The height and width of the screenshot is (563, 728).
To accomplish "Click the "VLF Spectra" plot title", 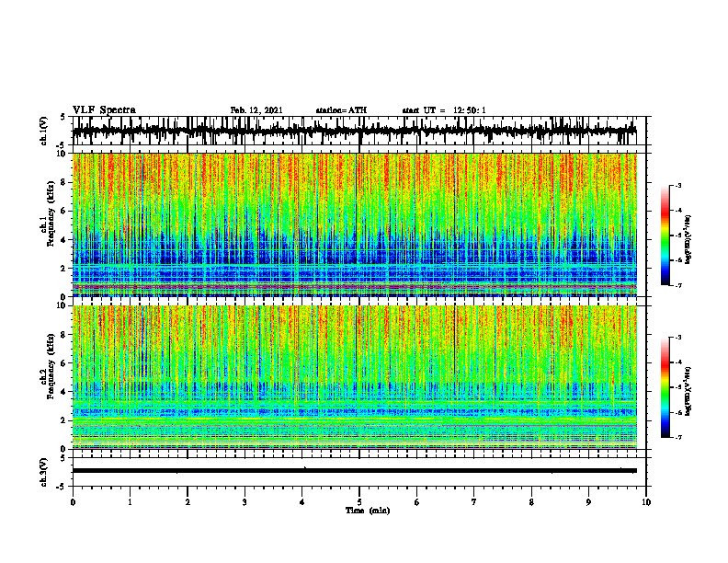I will (104, 110).
